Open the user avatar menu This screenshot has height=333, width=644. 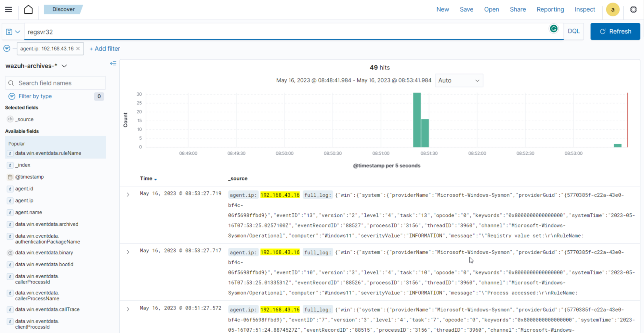[x=612, y=9]
